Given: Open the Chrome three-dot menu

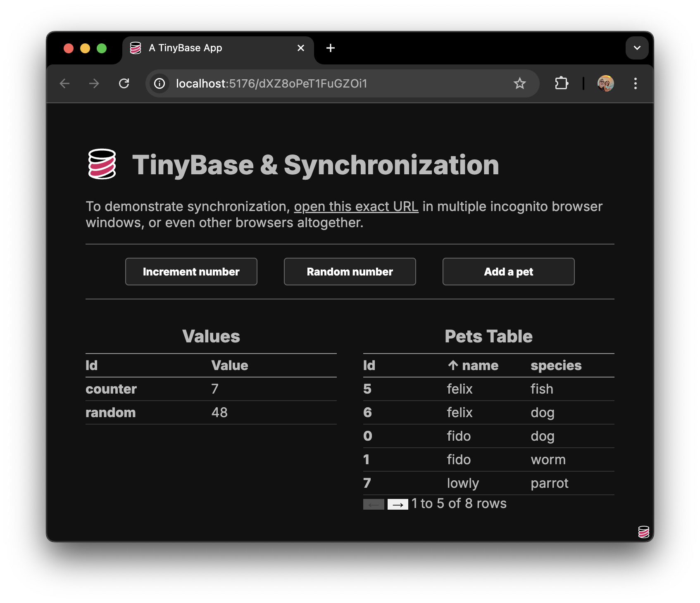Looking at the screenshot, I should [x=636, y=83].
